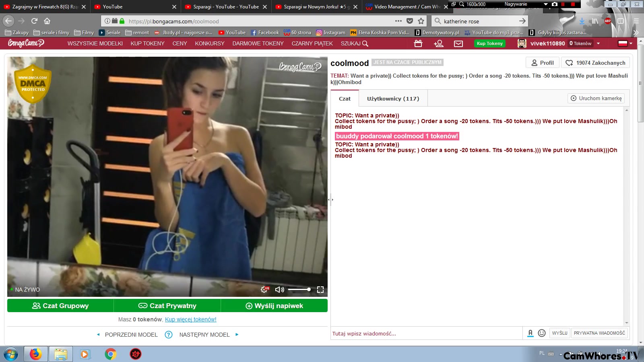Open the gift icon in site header
The image size is (644, 362).
click(x=418, y=43)
